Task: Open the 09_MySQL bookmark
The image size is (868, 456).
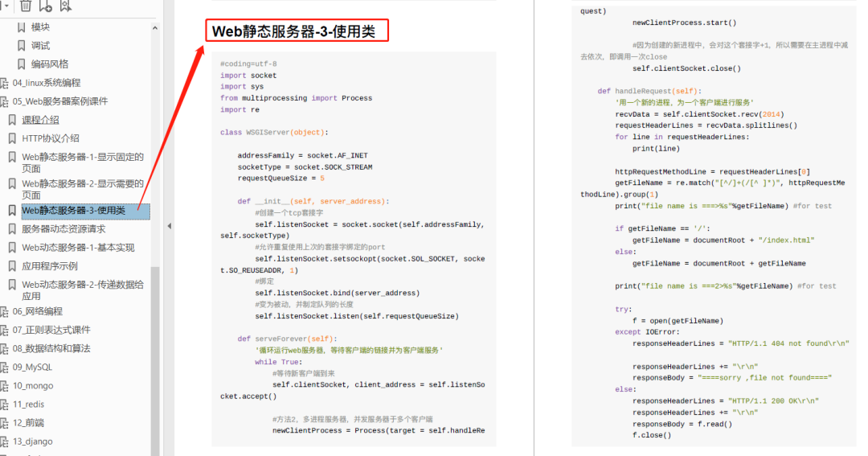Action: [33, 368]
